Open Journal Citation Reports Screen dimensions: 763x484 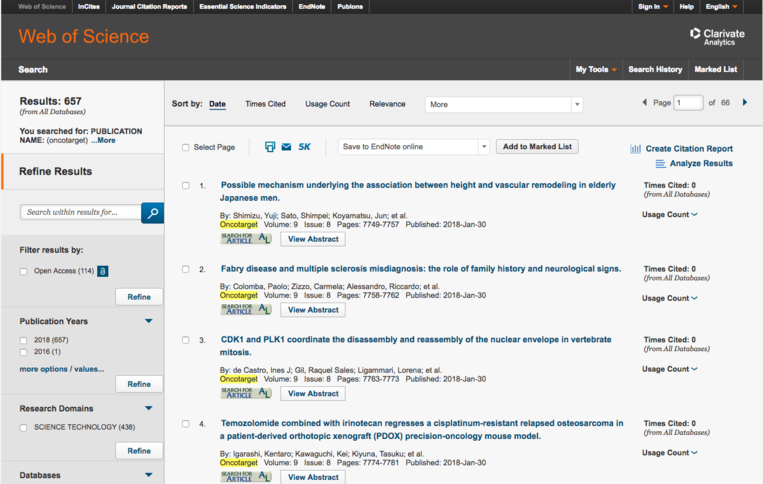pyautogui.click(x=149, y=7)
